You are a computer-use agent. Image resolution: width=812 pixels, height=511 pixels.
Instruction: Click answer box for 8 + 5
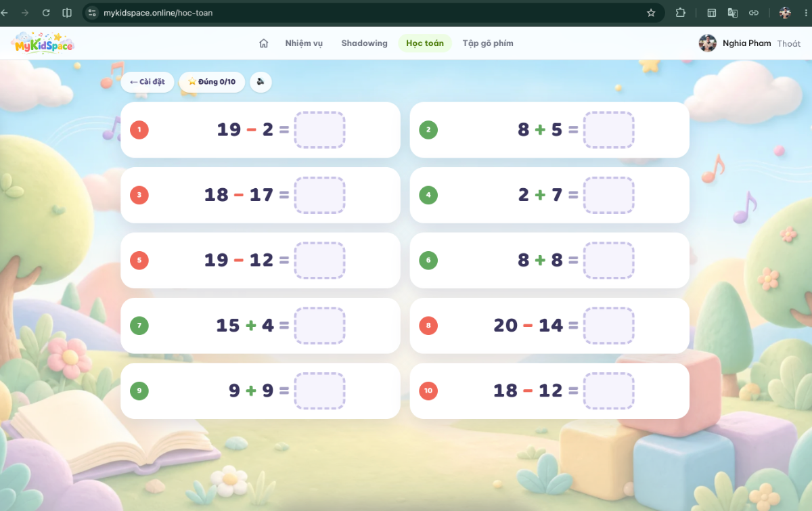609,130
